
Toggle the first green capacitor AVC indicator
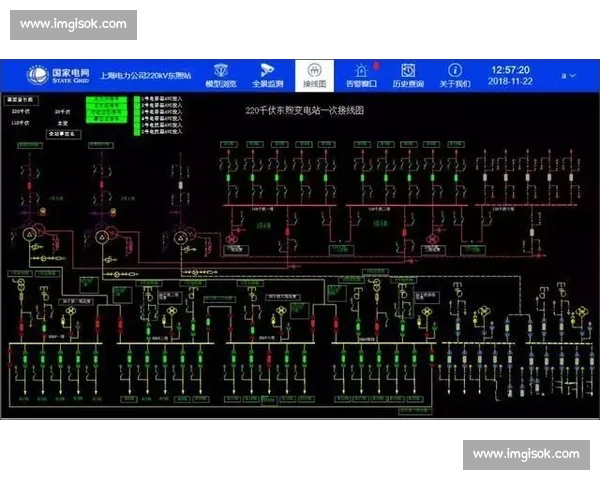pos(136,100)
